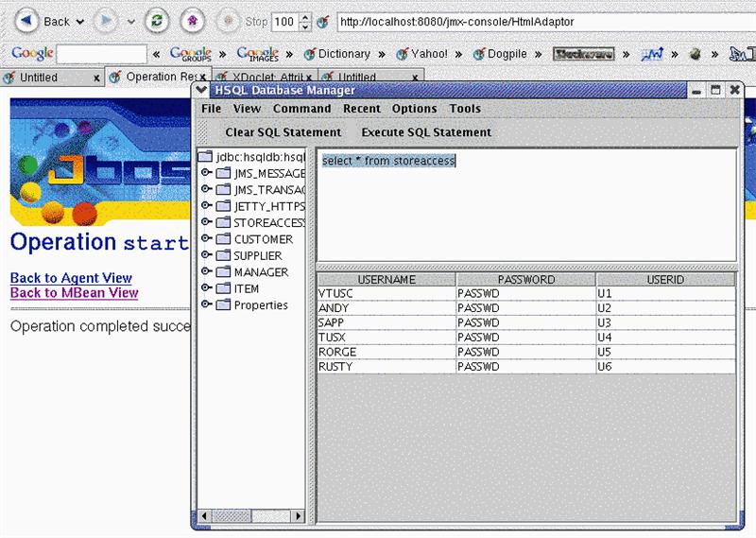Switch to the XDoclet browser tab

[263, 78]
